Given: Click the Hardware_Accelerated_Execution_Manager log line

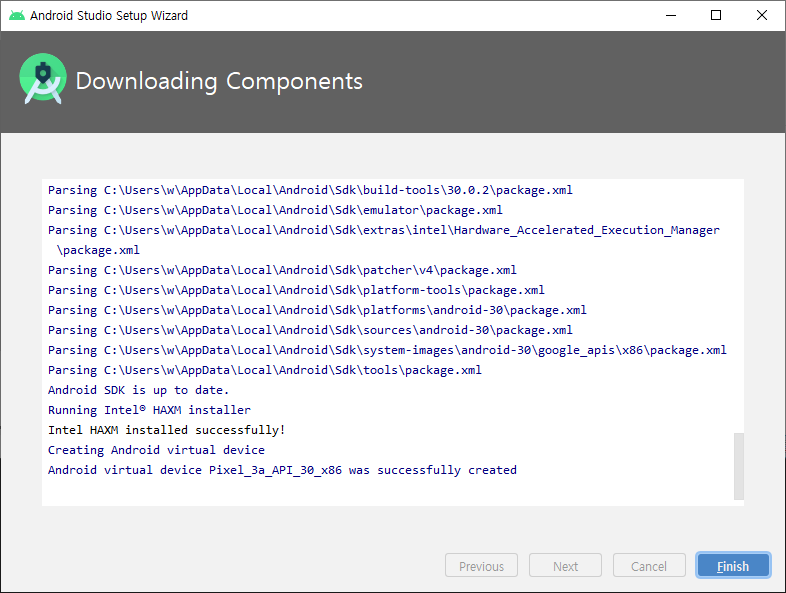Looking at the screenshot, I should point(383,240).
